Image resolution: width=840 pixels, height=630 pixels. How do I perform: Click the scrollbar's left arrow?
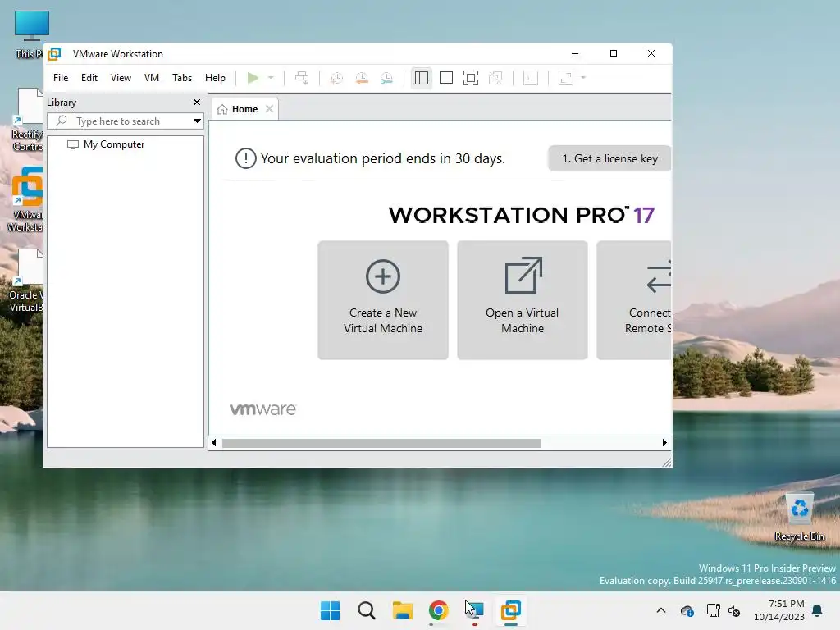point(214,443)
